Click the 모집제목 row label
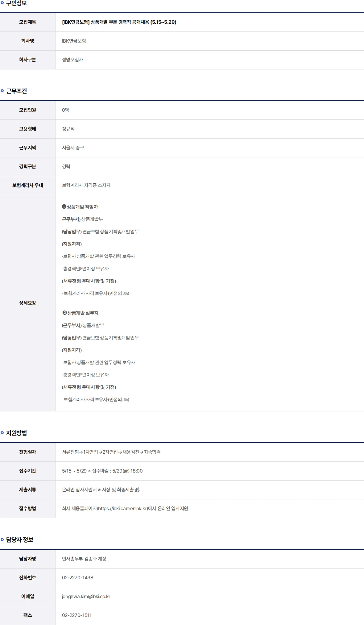Viewport: 364px width, 625px height. (27, 22)
